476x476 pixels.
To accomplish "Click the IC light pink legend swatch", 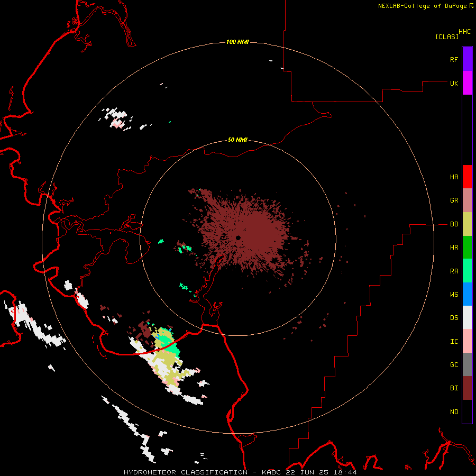I will (x=467, y=341).
